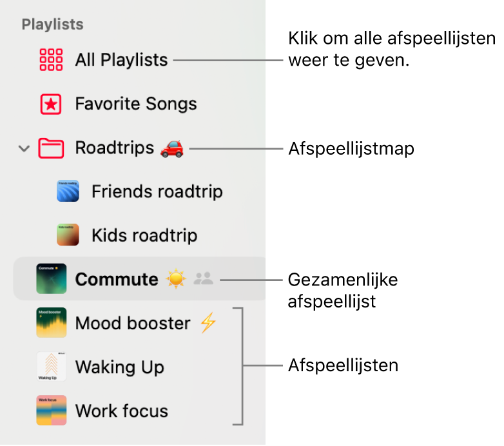The image size is (504, 446).
Task: Select the Roadtrips folder label
Action: (x=115, y=148)
